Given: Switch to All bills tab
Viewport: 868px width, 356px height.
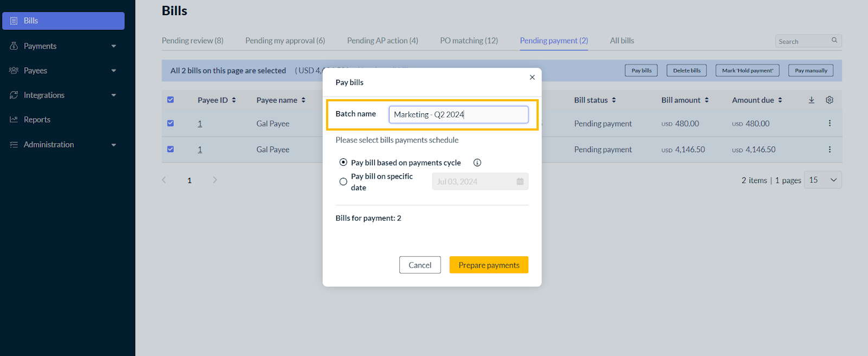Looking at the screenshot, I should click(x=622, y=41).
